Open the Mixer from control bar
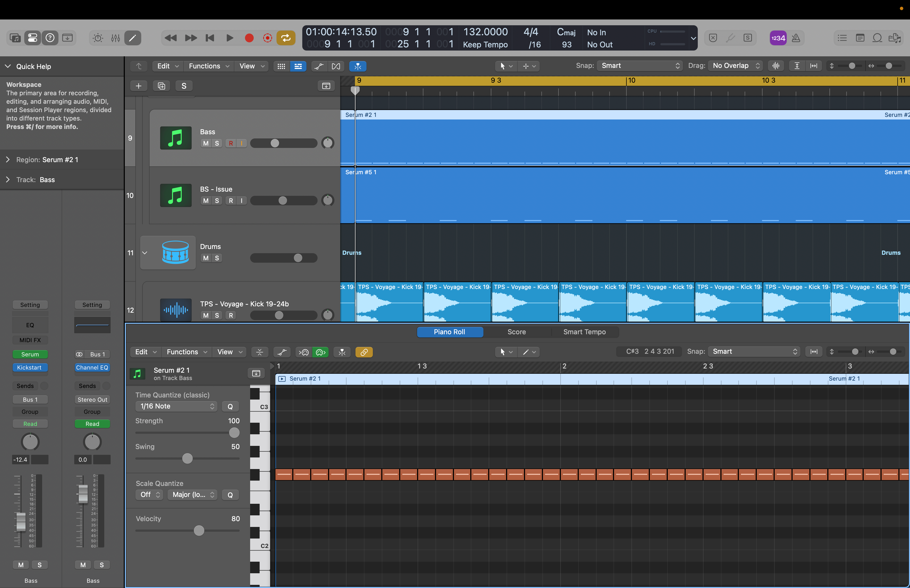 coord(115,38)
